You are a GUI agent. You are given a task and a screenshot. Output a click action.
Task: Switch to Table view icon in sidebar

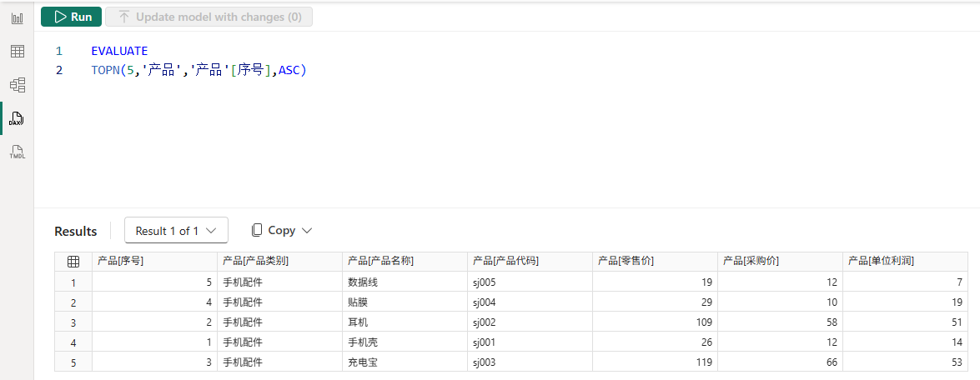pos(17,51)
